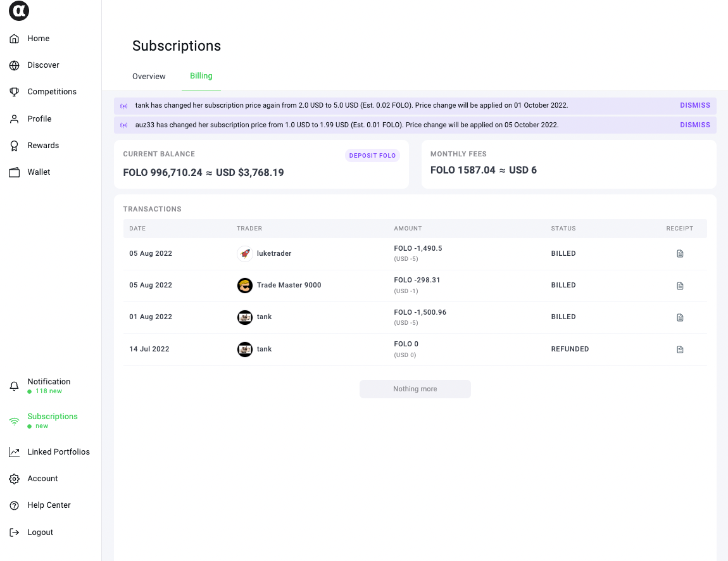728x561 pixels.
Task: Click the luketrader avatar thumbnail
Action: click(x=245, y=254)
